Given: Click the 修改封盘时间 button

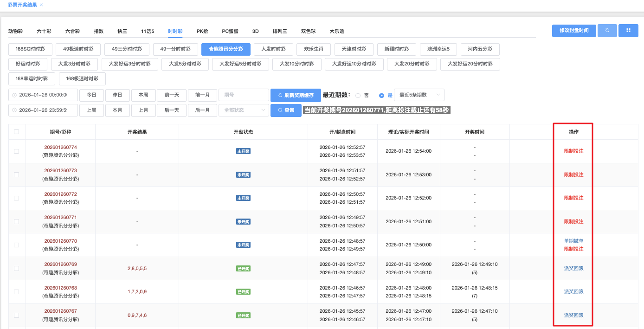Looking at the screenshot, I should [574, 31].
